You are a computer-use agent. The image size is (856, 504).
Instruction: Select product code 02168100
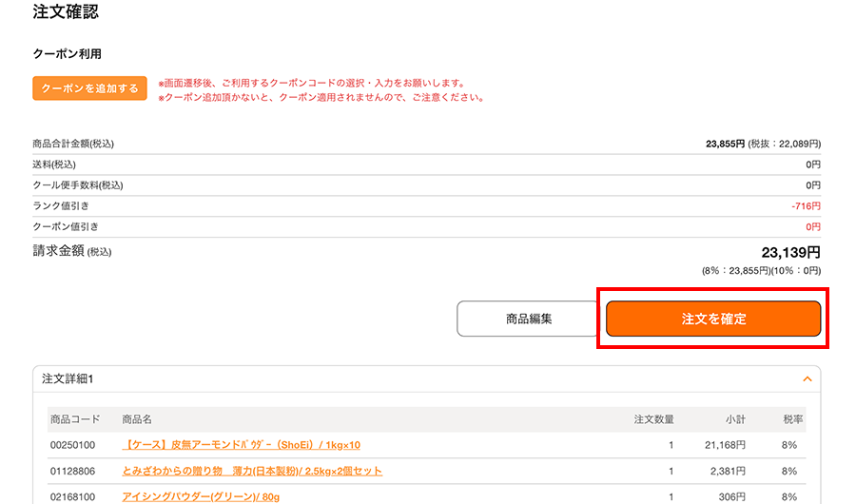click(x=72, y=497)
